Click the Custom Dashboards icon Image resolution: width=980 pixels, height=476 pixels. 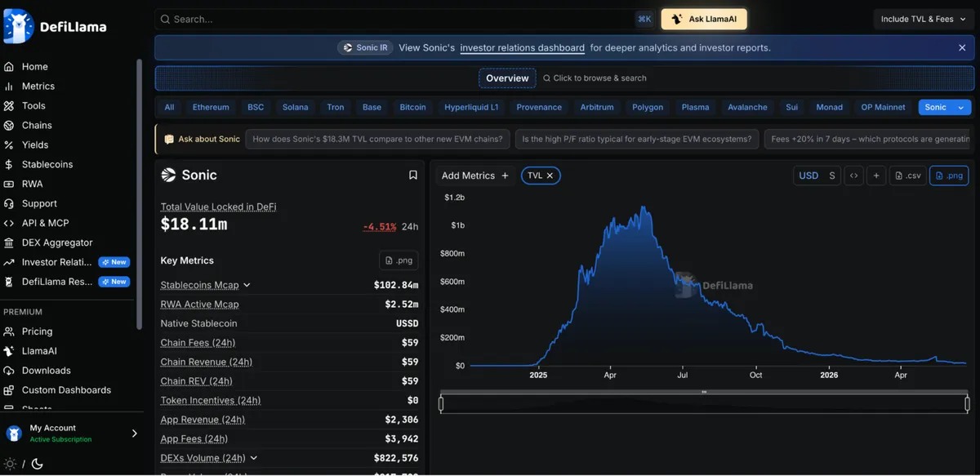pos(9,390)
